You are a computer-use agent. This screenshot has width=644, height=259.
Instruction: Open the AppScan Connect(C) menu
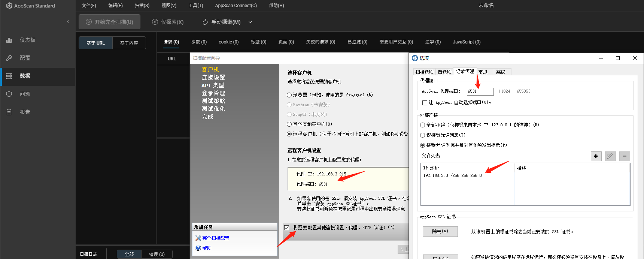pyautogui.click(x=236, y=6)
